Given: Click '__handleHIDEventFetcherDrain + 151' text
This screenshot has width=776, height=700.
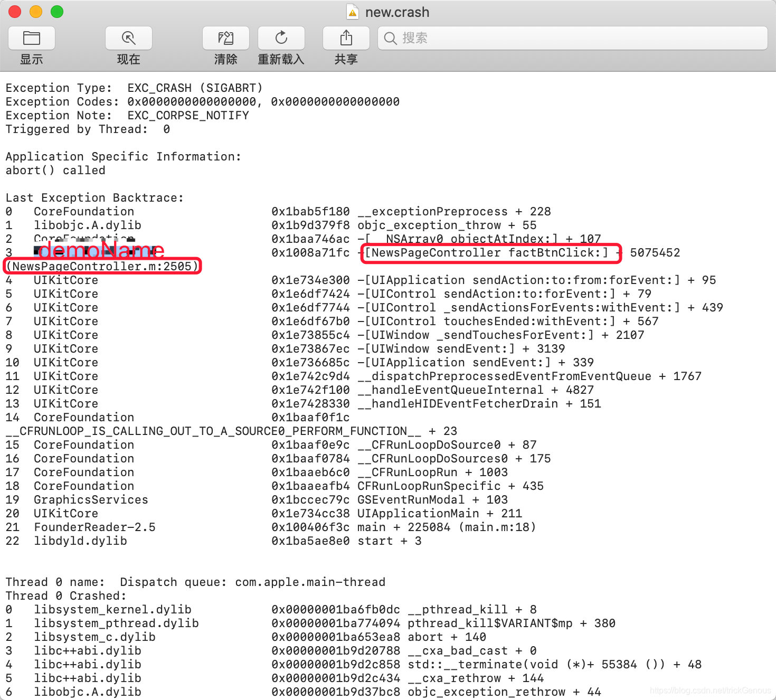Looking at the screenshot, I should click(479, 403).
